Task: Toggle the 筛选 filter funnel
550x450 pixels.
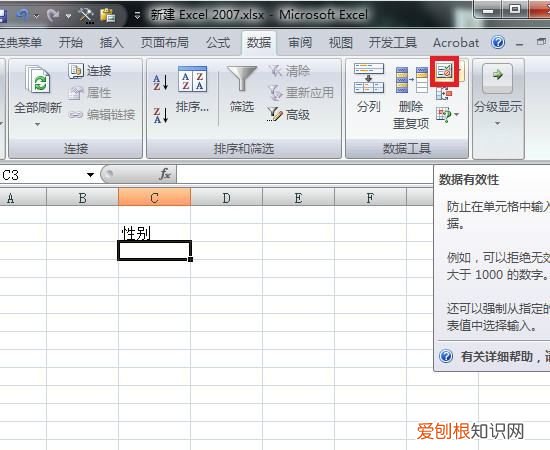Action: pyautogui.click(x=242, y=79)
